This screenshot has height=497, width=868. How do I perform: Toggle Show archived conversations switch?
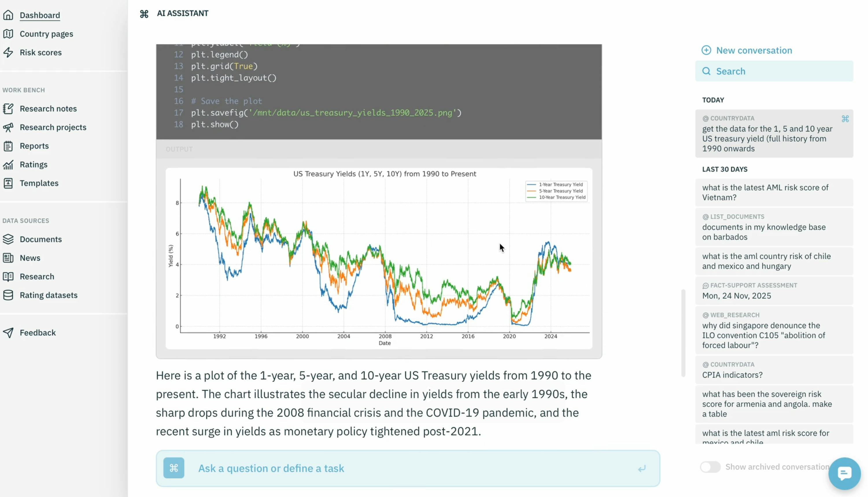710,467
